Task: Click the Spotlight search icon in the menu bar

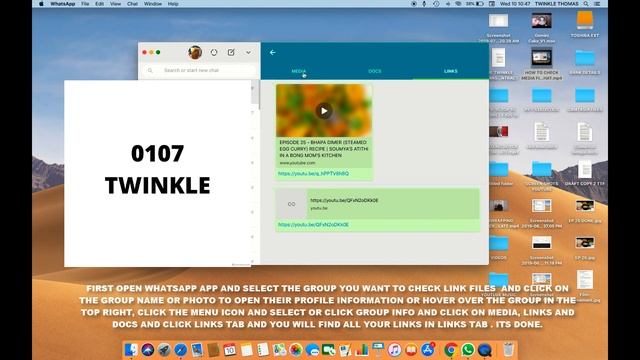Action: point(586,4)
